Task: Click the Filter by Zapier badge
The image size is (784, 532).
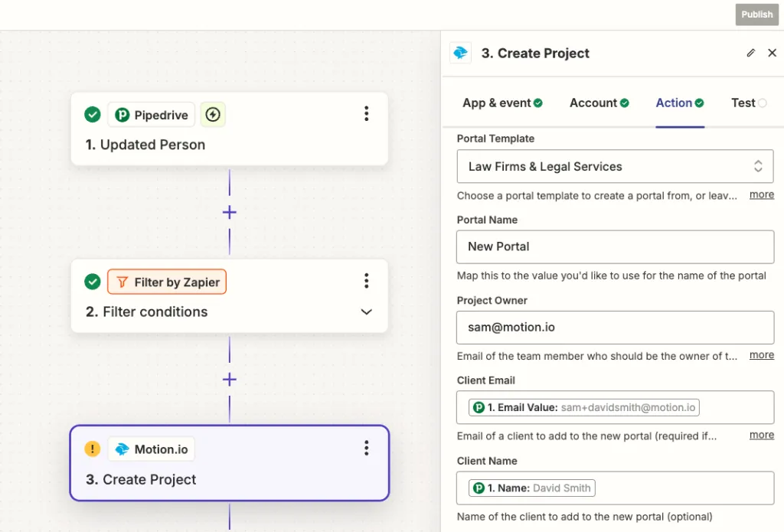Action: click(167, 282)
